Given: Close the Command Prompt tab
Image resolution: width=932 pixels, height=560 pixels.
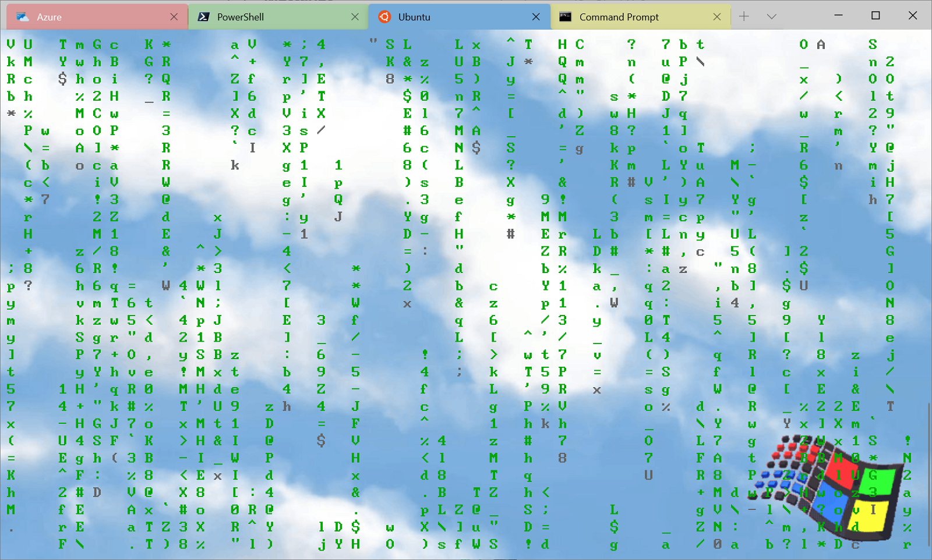Looking at the screenshot, I should click(718, 17).
